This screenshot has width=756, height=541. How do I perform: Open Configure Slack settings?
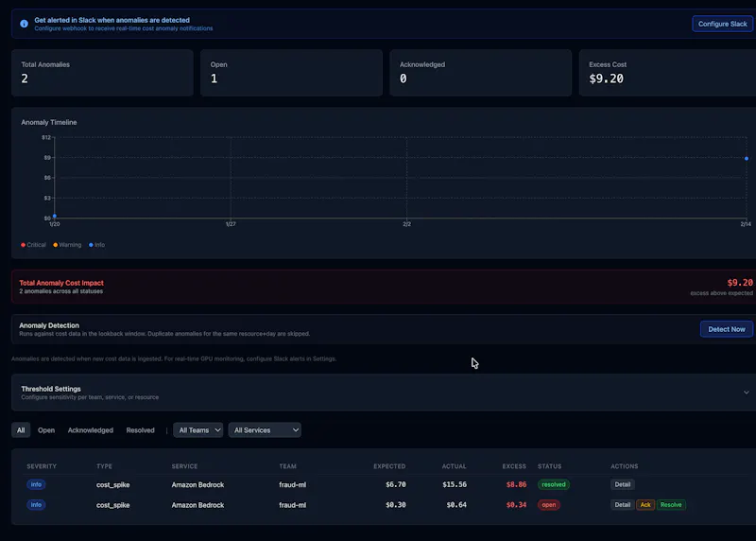(722, 24)
